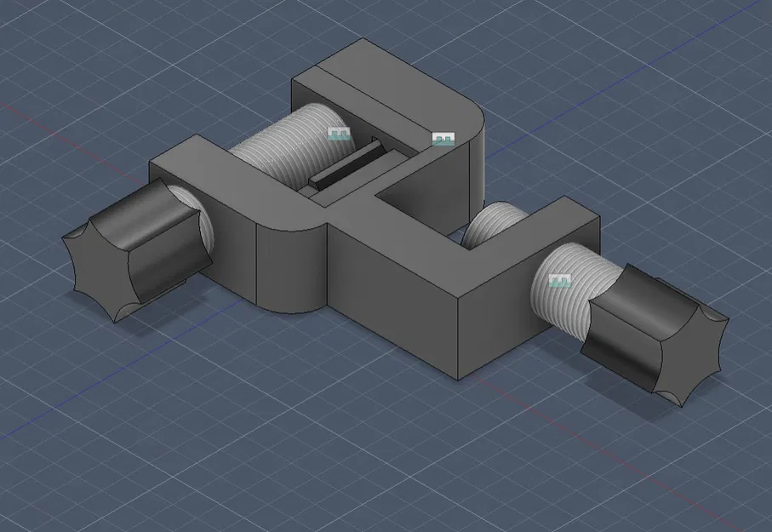The width and height of the screenshot is (772, 532).
Task: Click the joint icon on the rear threaded screw
Action: pyautogui.click(x=339, y=134)
